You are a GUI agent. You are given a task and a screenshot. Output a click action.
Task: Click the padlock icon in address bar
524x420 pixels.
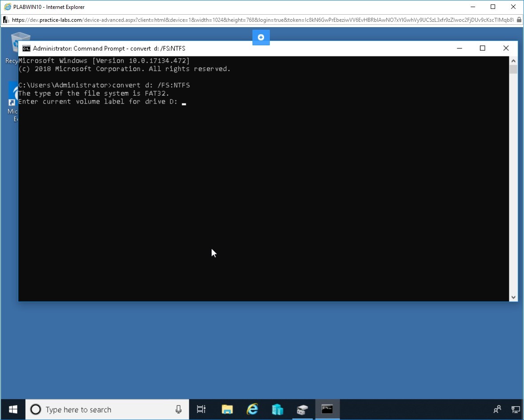[x=519, y=20]
